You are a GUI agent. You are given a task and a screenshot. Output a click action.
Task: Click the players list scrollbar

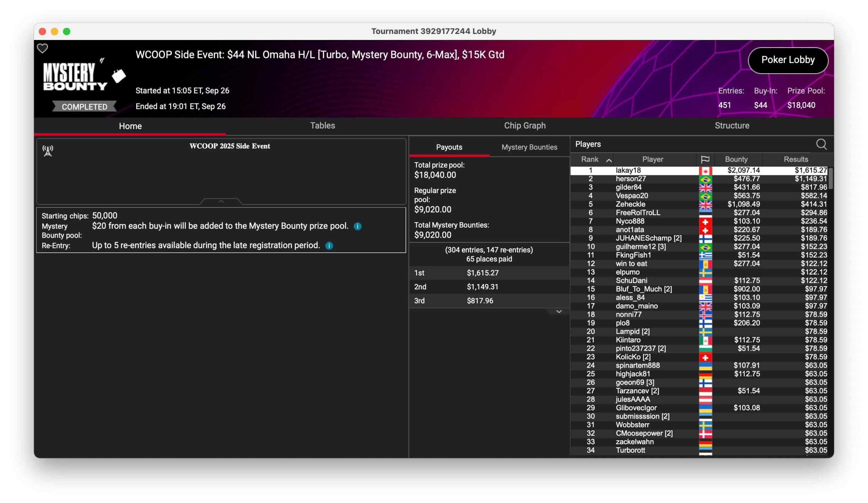(830, 179)
